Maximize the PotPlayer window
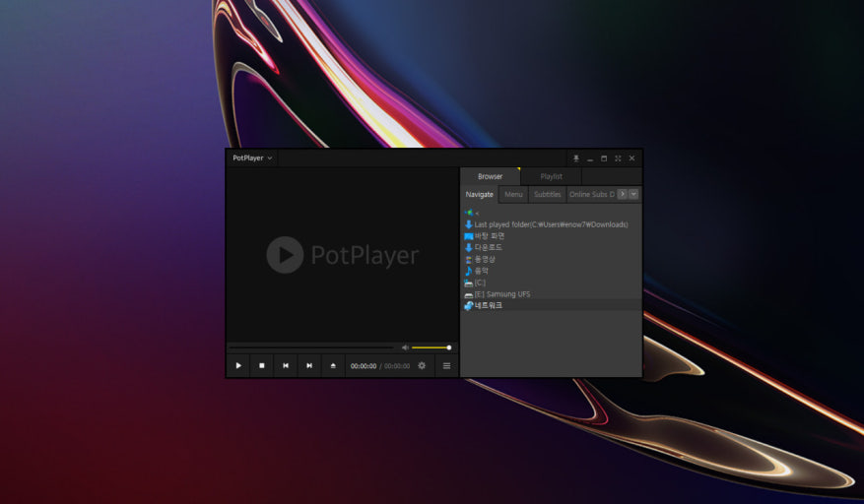 [x=604, y=158]
